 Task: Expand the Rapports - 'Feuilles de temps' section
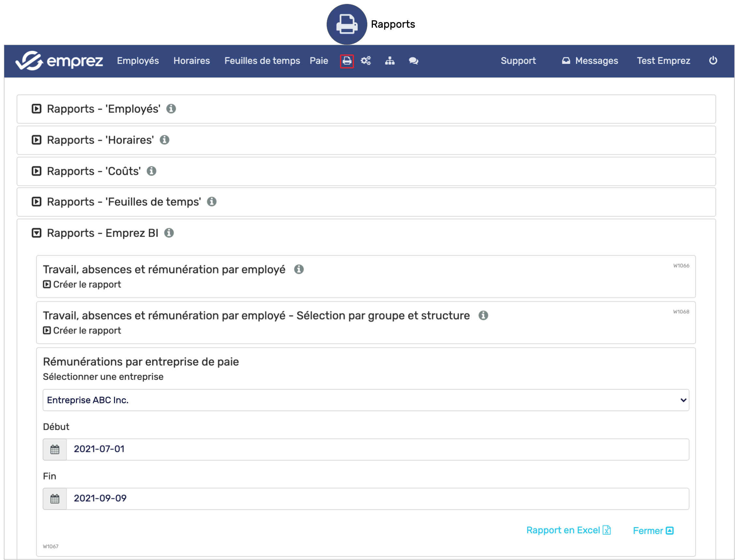36,202
